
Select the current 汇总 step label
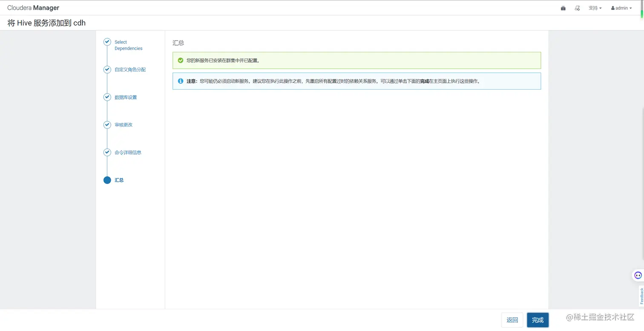(x=119, y=180)
